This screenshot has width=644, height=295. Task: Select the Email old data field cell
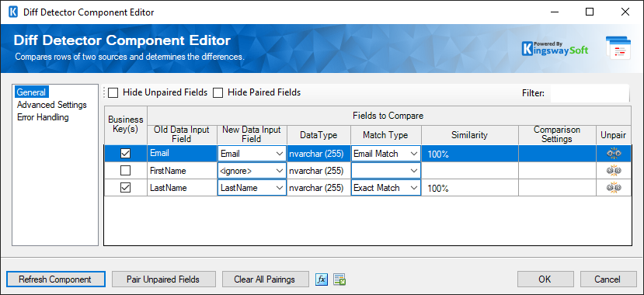tap(182, 154)
